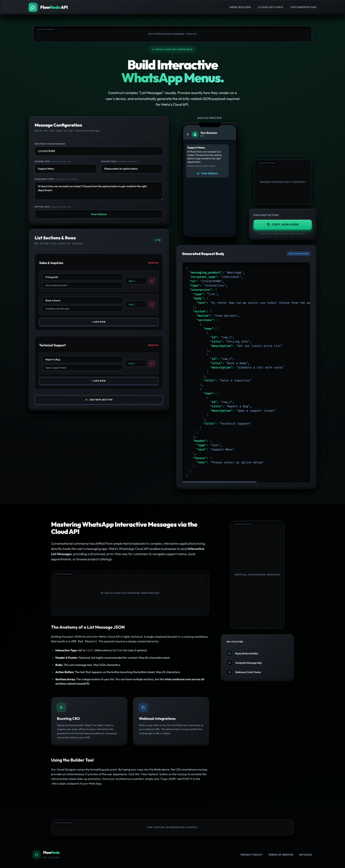Edit the recipient phone number field
The width and height of the screenshot is (345, 868).
click(x=99, y=151)
